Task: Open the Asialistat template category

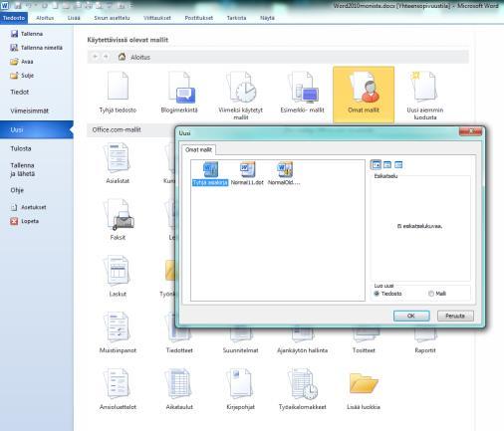Action: point(118,163)
